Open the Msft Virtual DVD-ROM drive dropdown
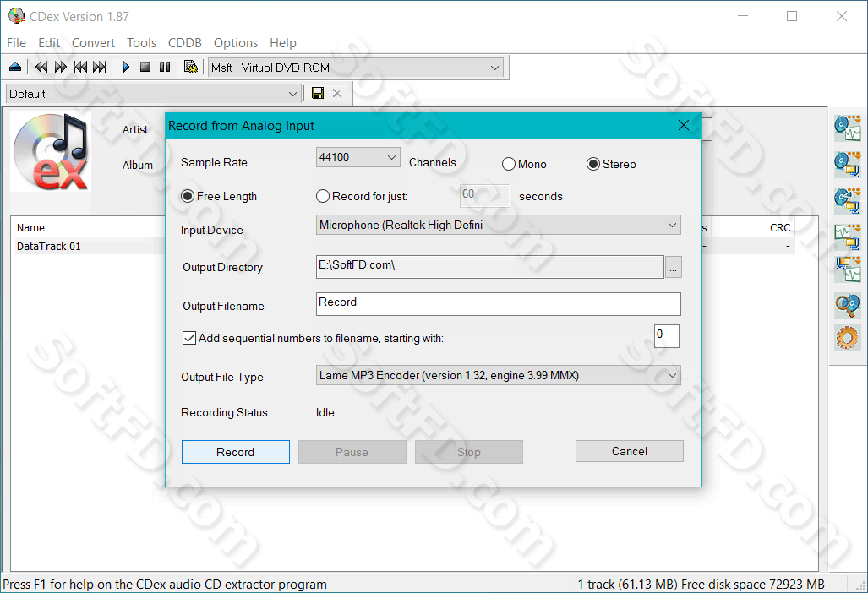This screenshot has width=868, height=593. 356,68
